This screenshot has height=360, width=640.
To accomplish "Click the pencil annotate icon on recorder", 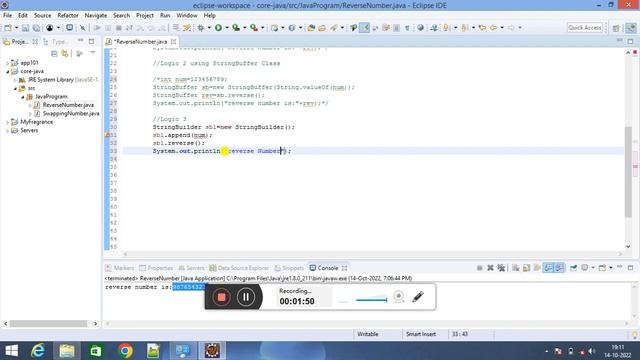I will point(418,297).
